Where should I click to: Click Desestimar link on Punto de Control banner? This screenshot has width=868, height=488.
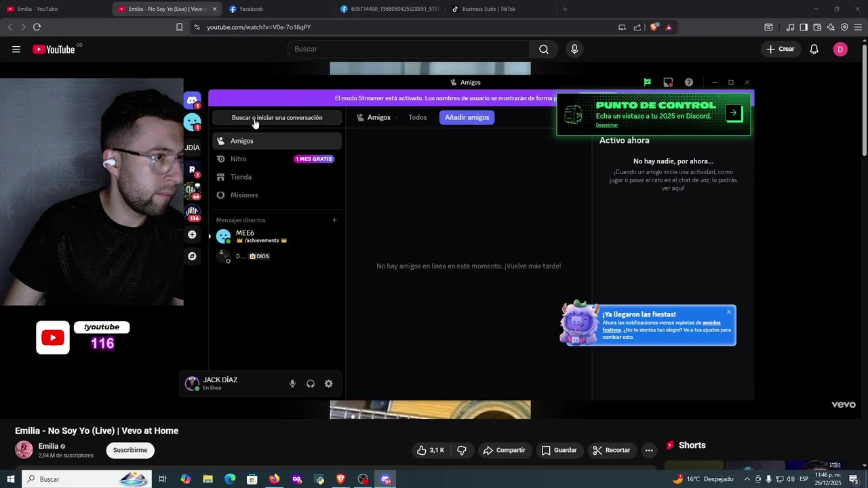pos(607,125)
